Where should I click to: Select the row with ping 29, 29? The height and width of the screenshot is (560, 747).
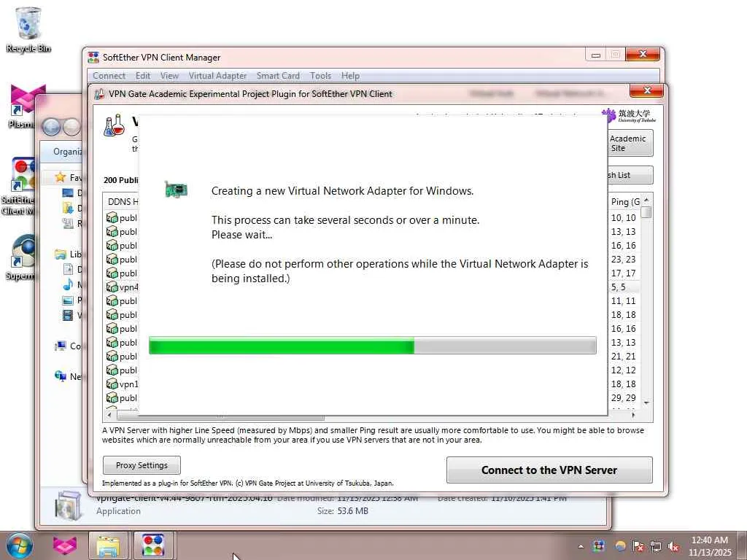[623, 397]
